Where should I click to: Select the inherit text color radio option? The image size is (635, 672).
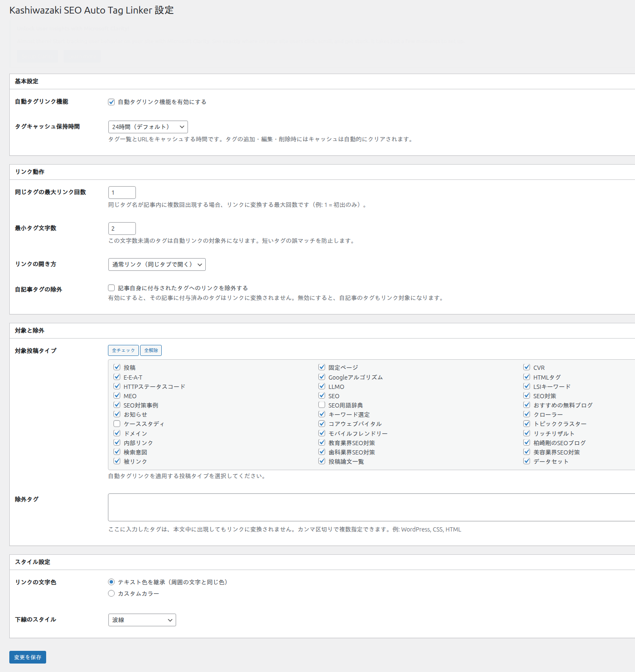click(111, 582)
